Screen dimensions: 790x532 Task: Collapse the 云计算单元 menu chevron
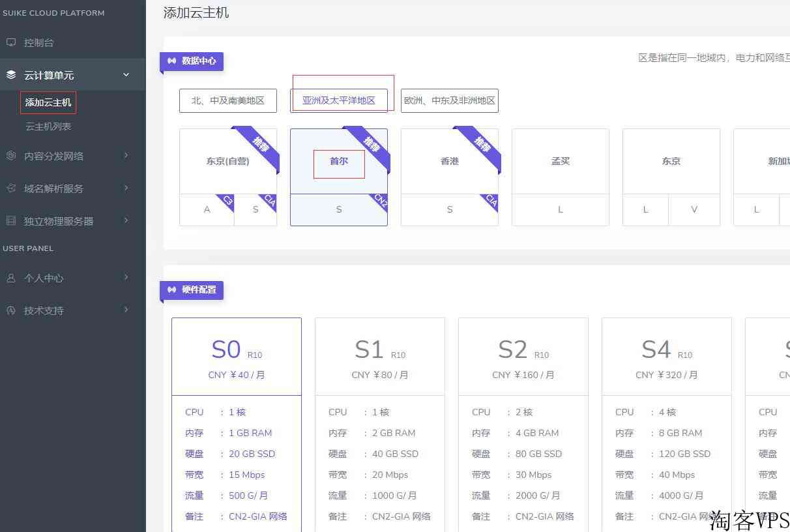pyautogui.click(x=126, y=75)
